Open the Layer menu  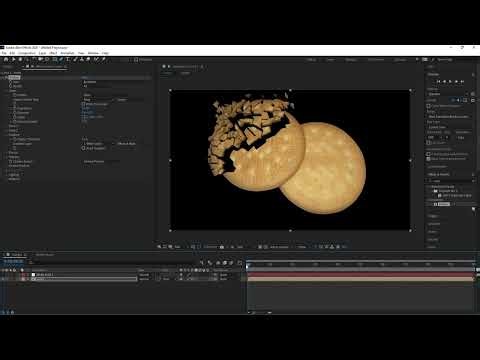click(42, 53)
